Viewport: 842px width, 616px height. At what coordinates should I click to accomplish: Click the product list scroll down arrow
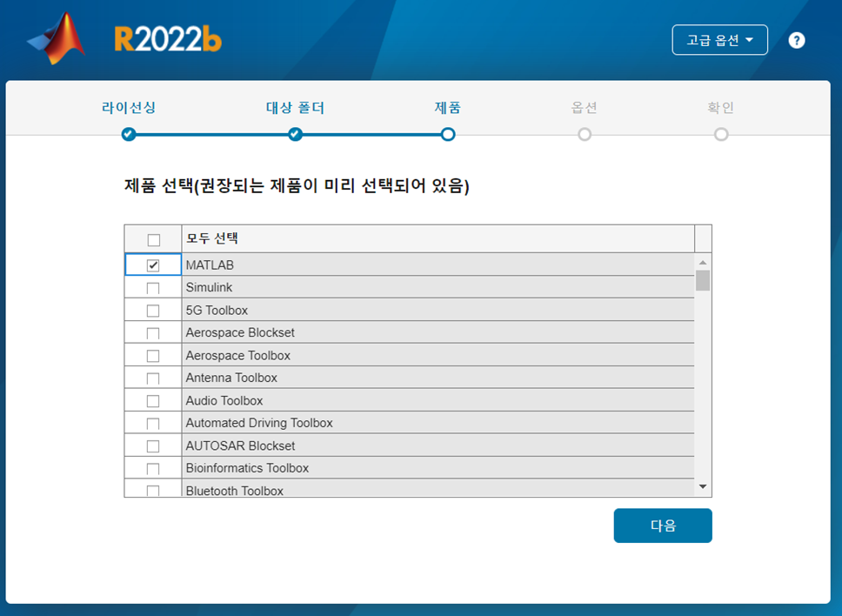tap(702, 486)
